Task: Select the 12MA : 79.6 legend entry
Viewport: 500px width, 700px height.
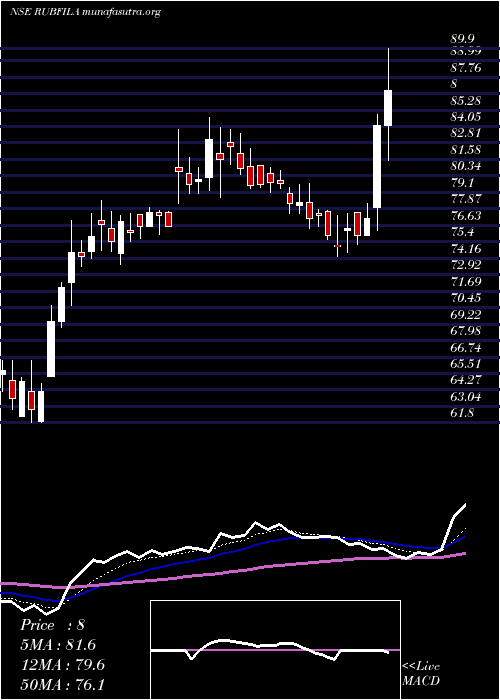Action: (62, 665)
